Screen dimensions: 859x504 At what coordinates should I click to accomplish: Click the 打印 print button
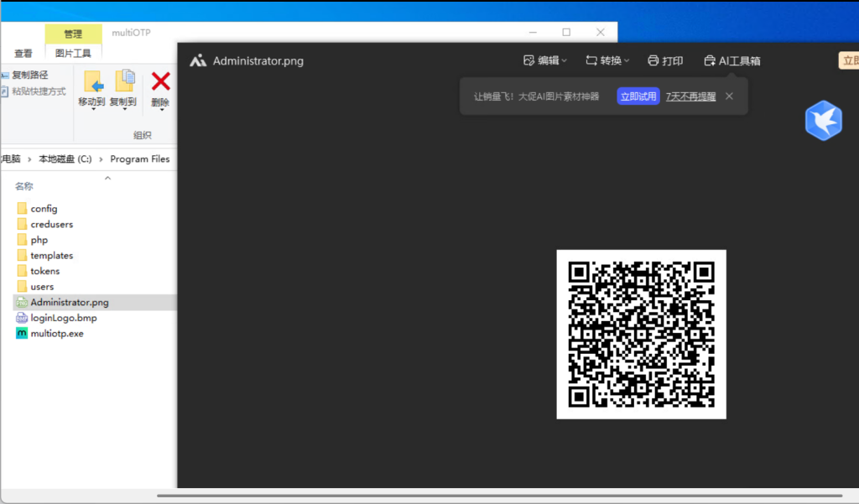pyautogui.click(x=665, y=61)
